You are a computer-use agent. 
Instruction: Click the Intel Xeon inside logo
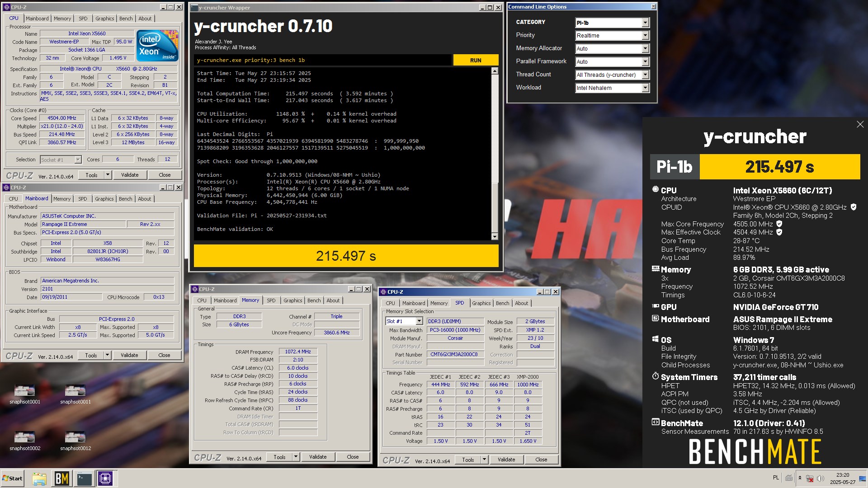[x=157, y=46]
